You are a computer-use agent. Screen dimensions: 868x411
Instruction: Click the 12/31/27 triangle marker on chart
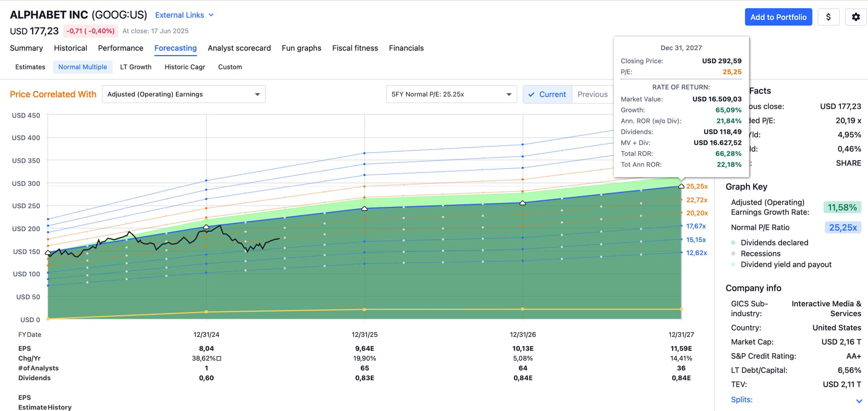click(681, 186)
